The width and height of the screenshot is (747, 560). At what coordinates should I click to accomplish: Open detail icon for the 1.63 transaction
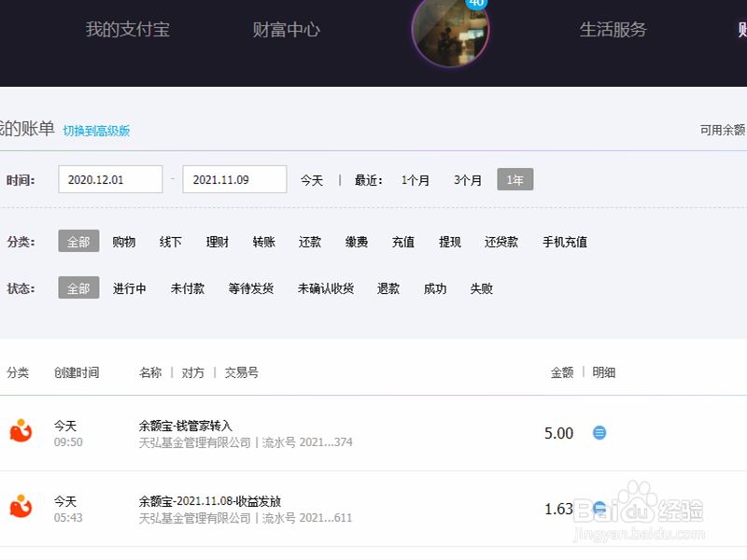(599, 509)
